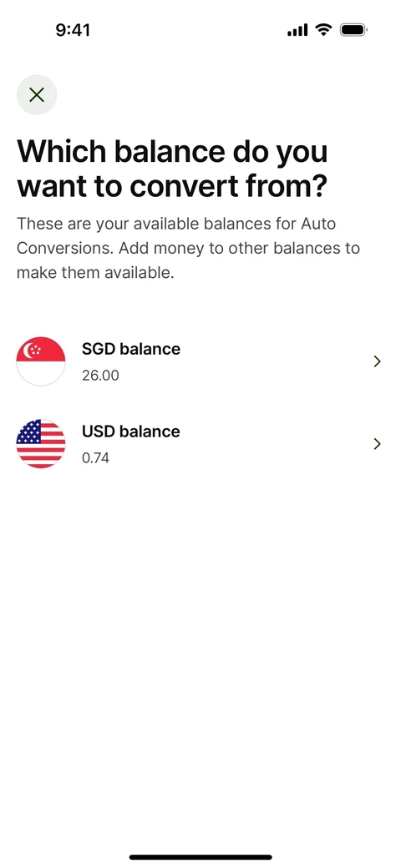Tap the United States flag icon

[41, 444]
